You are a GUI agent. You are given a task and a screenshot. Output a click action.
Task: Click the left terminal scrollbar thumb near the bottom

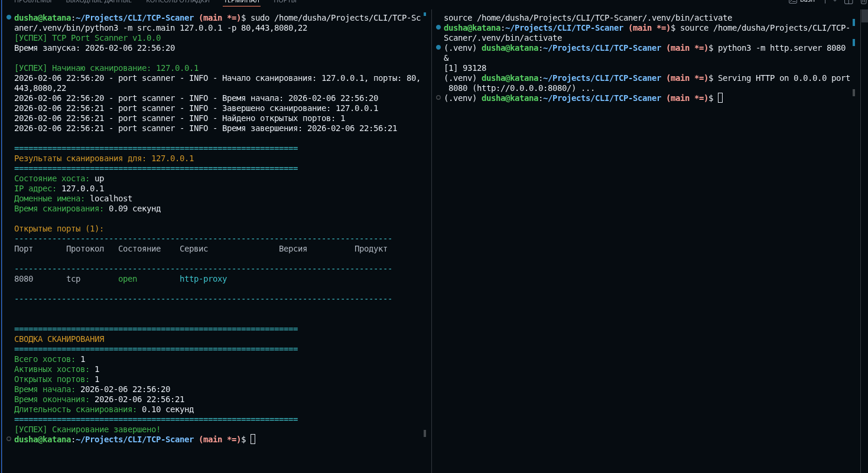pos(425,433)
